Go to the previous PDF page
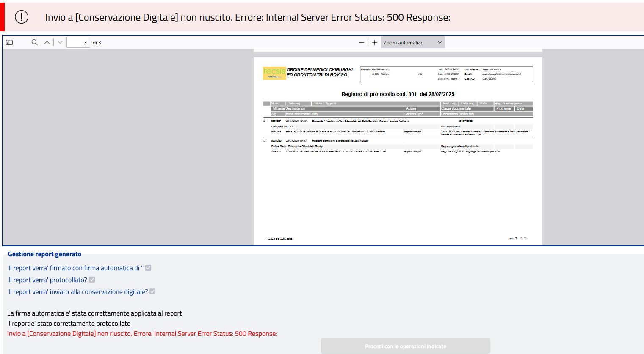 [x=47, y=42]
